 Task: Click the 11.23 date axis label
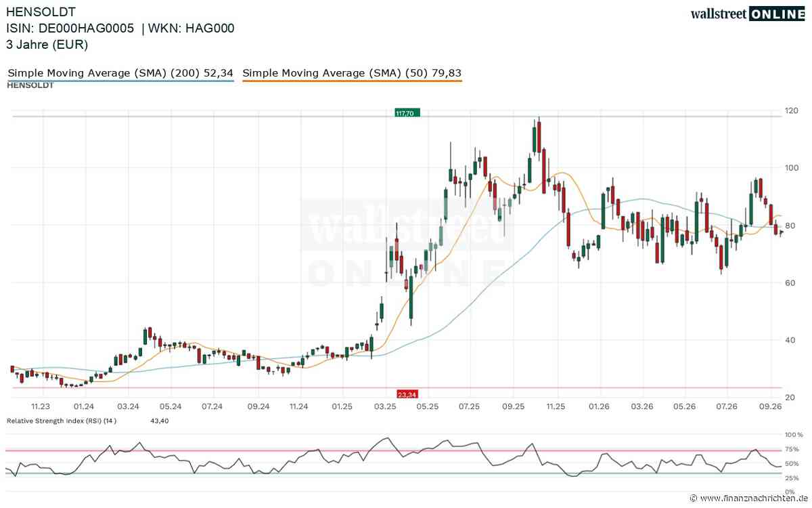tap(40, 406)
